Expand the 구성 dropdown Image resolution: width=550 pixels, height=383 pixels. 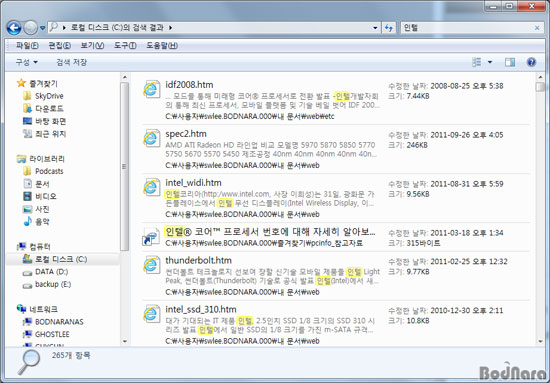(x=26, y=62)
